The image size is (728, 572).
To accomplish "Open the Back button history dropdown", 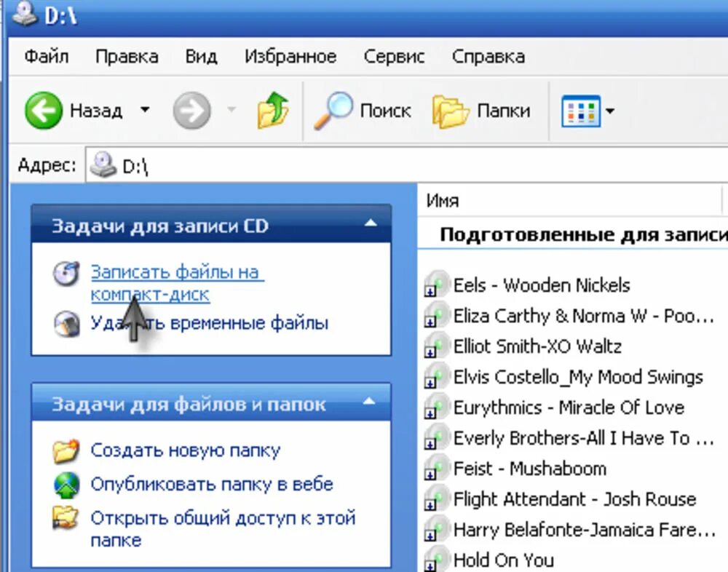I will (145, 110).
